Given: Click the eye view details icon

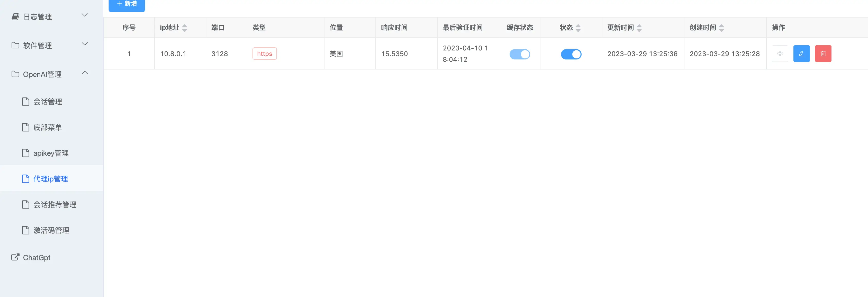Looking at the screenshot, I should (780, 54).
